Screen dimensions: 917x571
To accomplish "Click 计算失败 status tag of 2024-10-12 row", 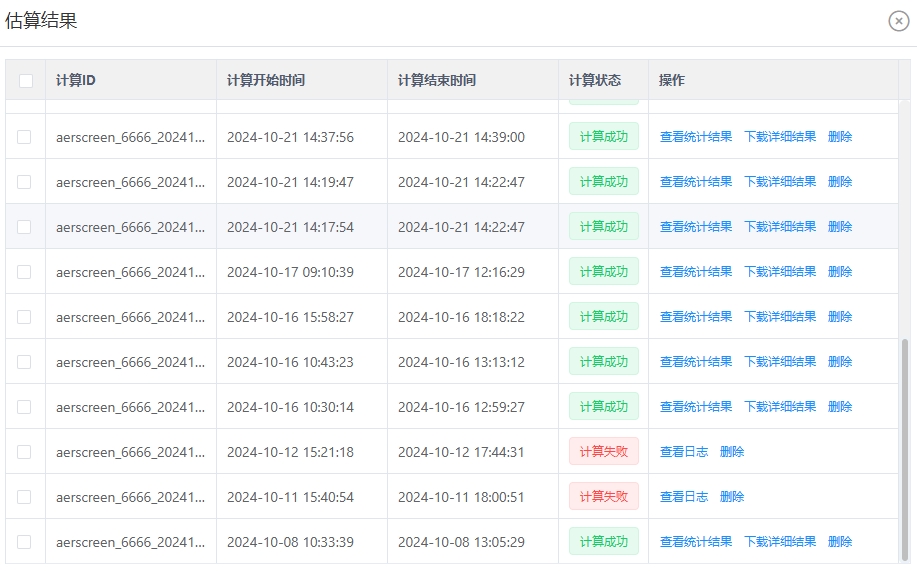I will [604, 452].
